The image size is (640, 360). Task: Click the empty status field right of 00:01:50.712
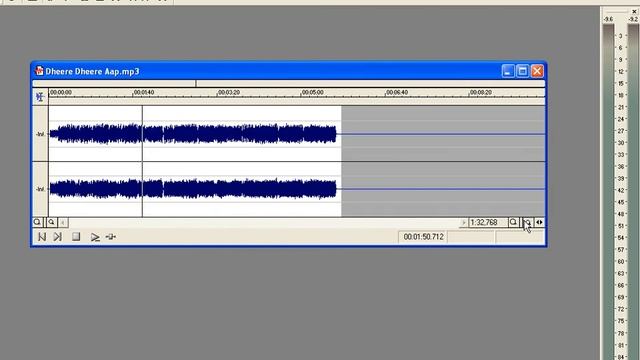click(471, 237)
